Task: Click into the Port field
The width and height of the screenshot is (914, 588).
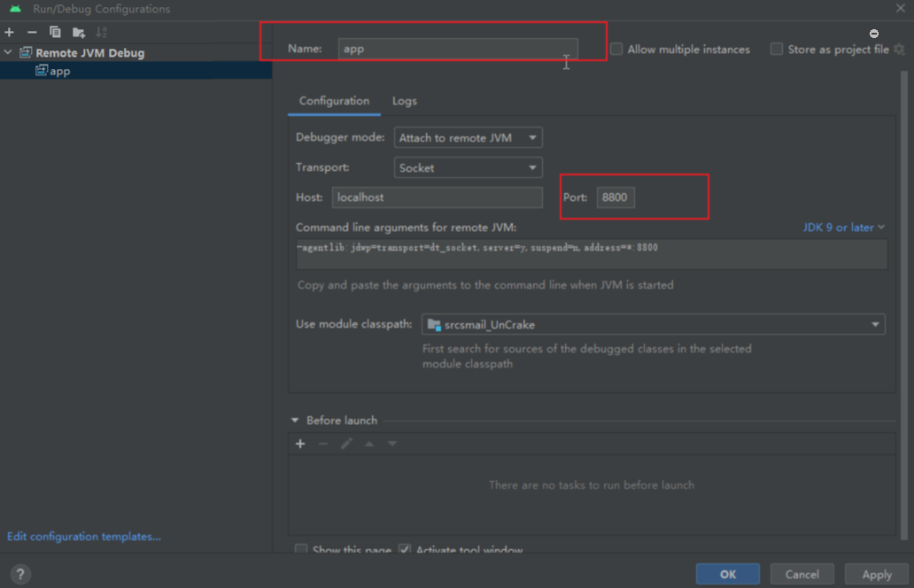Action: [x=615, y=197]
